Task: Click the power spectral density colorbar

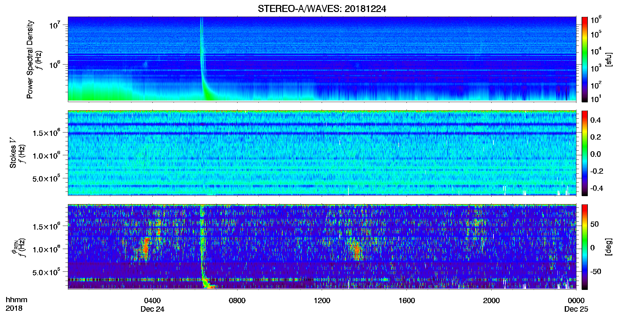Action: (x=585, y=59)
